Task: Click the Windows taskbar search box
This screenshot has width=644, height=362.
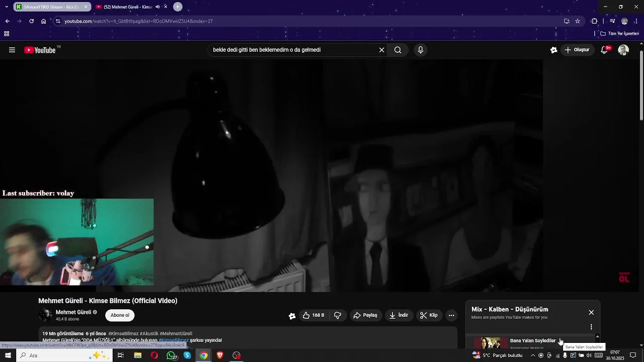Action: [63, 355]
